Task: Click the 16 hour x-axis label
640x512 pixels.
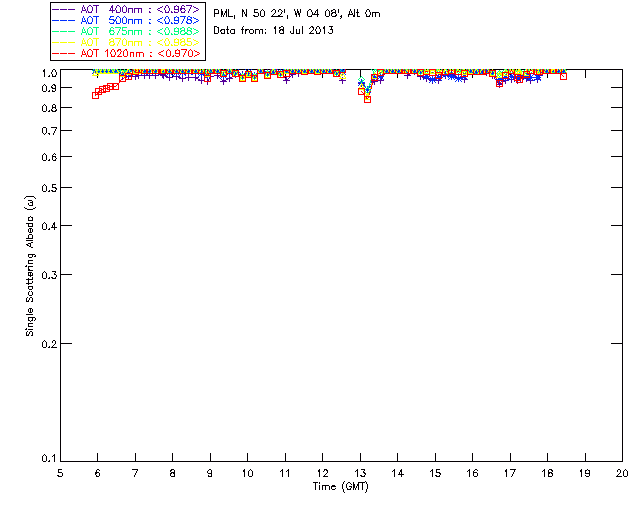Action: point(472,473)
